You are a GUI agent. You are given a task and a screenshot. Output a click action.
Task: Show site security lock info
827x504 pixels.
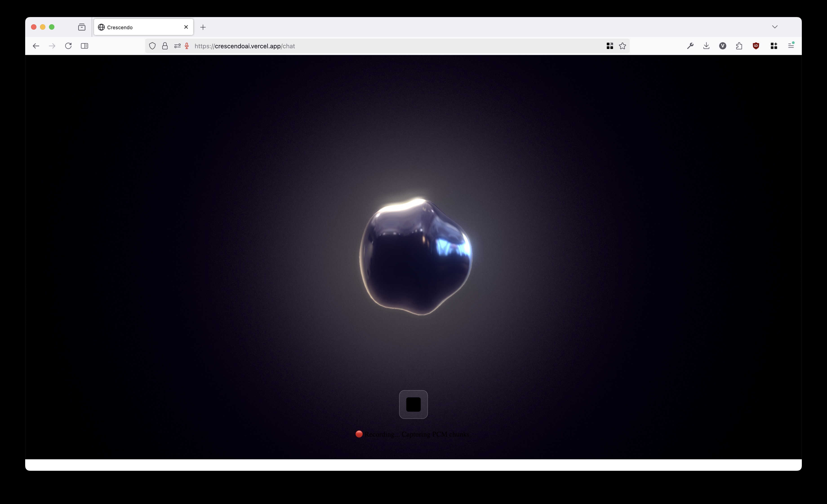click(x=165, y=46)
